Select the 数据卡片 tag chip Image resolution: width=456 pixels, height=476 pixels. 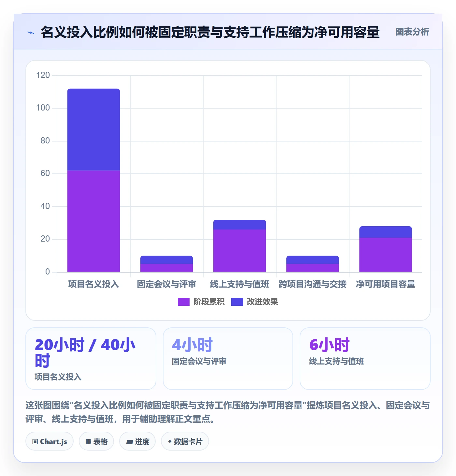point(185,441)
